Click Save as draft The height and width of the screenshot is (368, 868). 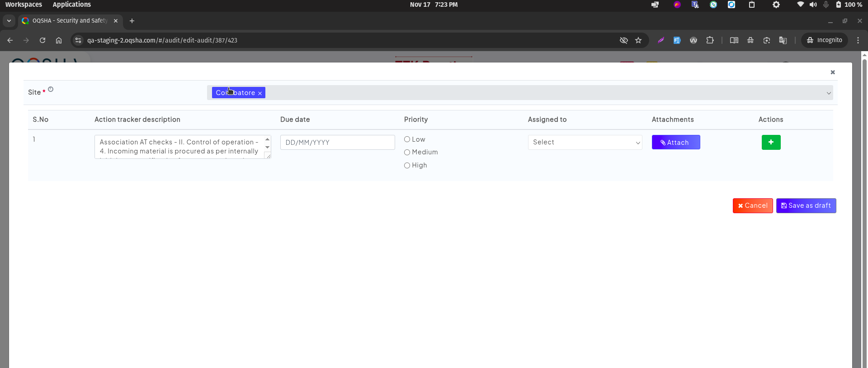[x=806, y=206]
